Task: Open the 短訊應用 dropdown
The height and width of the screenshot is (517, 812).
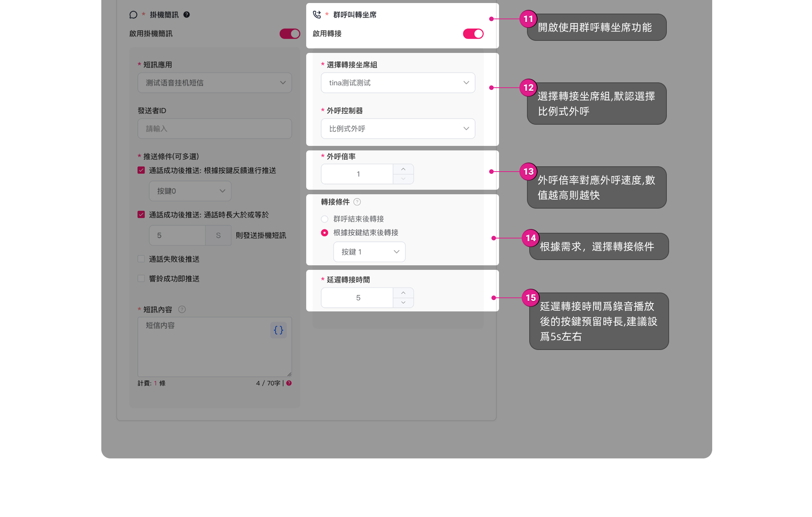Action: coord(214,83)
